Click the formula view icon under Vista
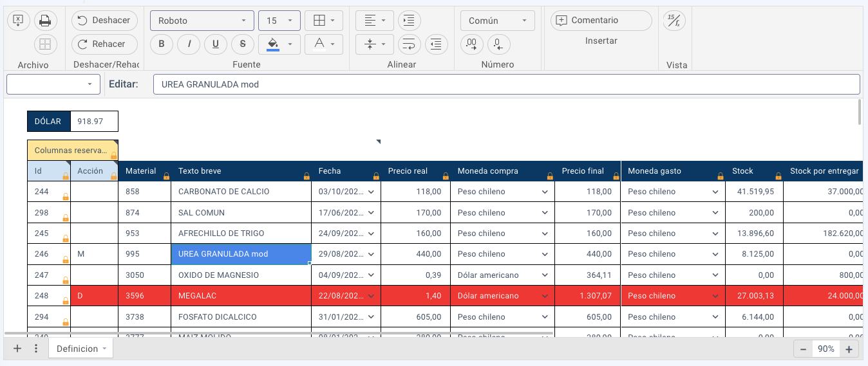The height and width of the screenshot is (366, 868). coord(674,21)
